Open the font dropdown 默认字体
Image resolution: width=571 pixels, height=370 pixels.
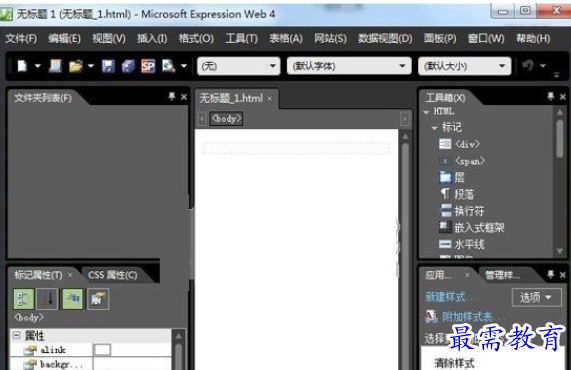(349, 66)
